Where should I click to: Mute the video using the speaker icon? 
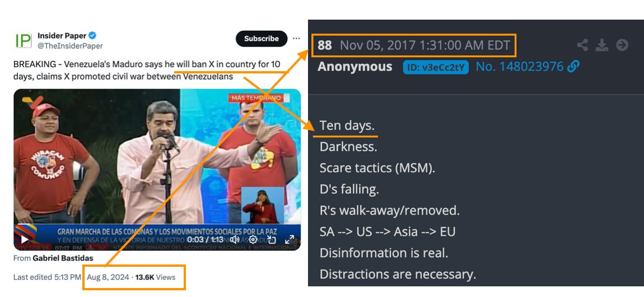235,239
